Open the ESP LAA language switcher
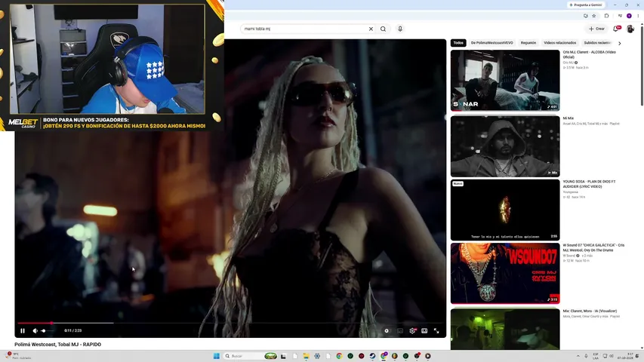 click(596, 356)
